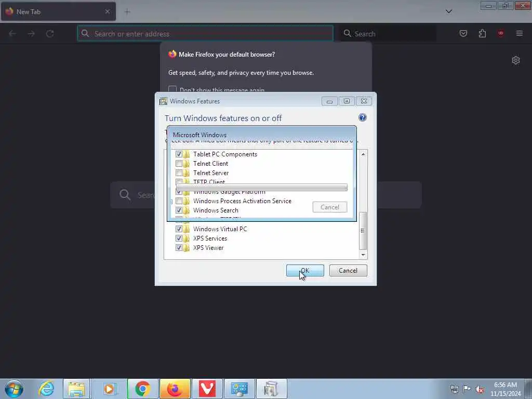Toggle Windows Process Activation Service checkbox

pos(179,201)
